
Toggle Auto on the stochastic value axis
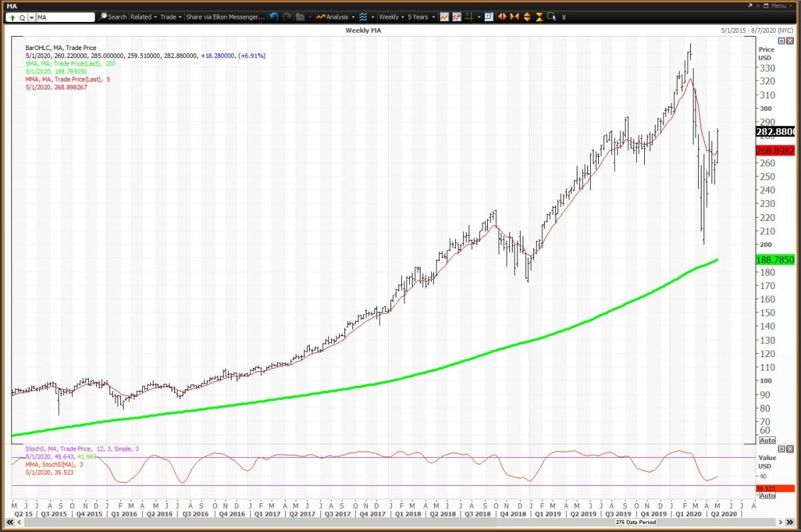[x=766, y=496]
